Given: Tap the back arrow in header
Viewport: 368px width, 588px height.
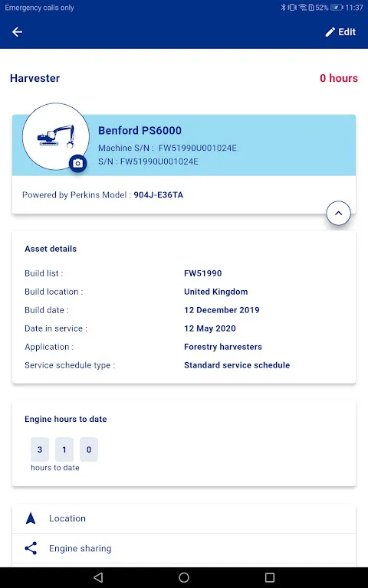Looking at the screenshot, I should coord(18,32).
